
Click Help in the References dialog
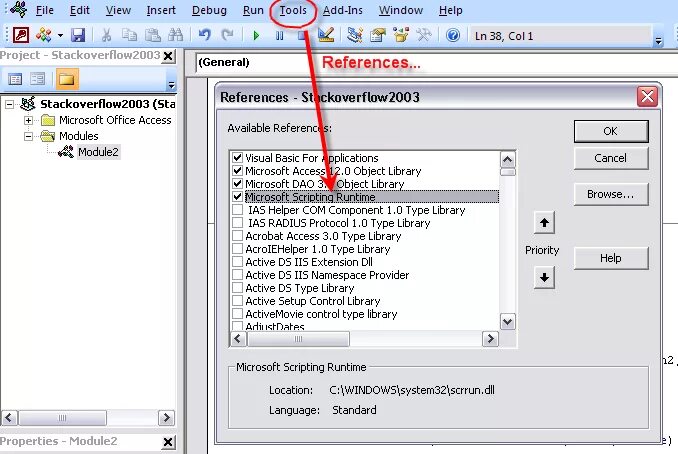point(611,259)
